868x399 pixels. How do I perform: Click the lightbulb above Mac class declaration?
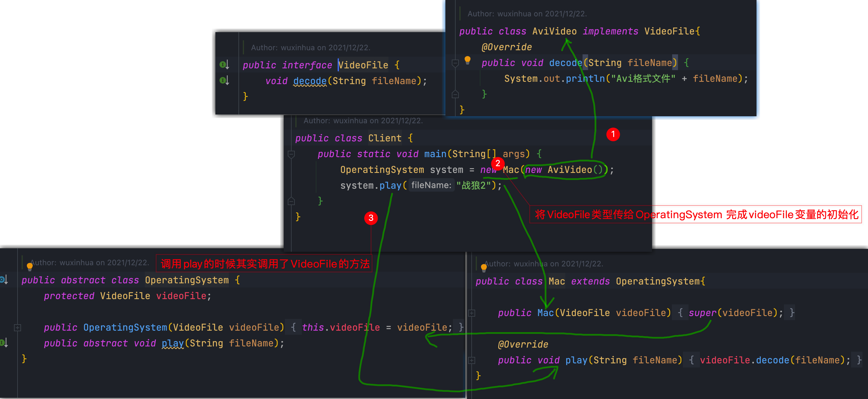click(x=484, y=268)
